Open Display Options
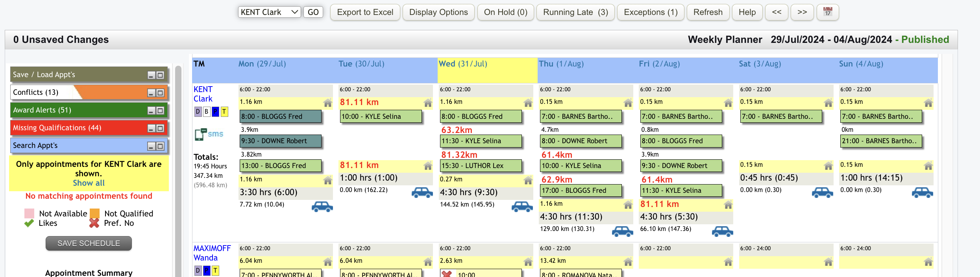 pyautogui.click(x=438, y=12)
